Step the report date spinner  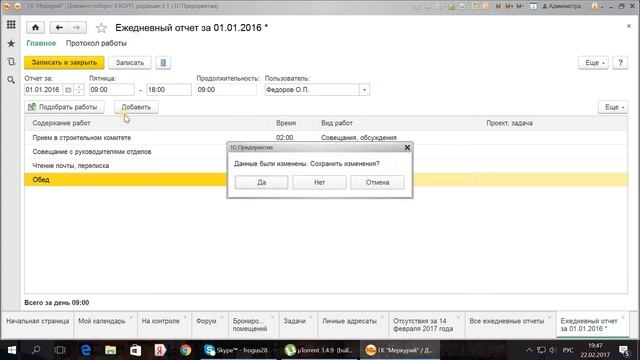point(79,89)
